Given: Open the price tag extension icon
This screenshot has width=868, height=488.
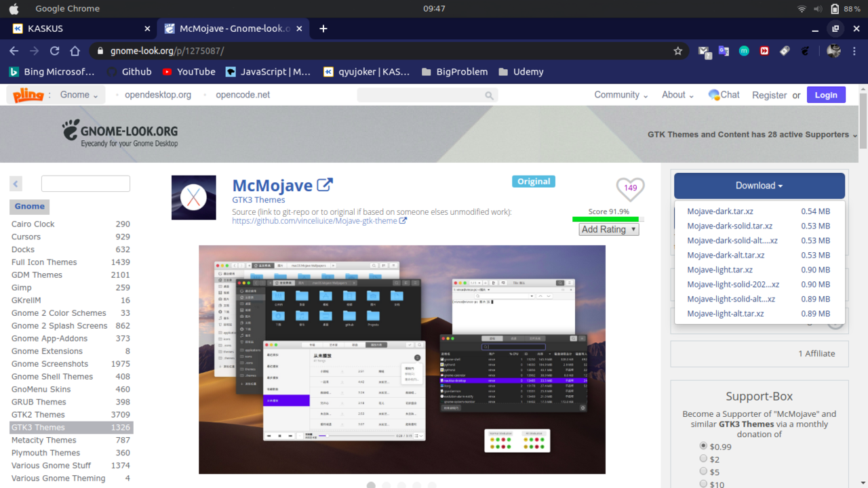Looking at the screenshot, I should pos(785,51).
